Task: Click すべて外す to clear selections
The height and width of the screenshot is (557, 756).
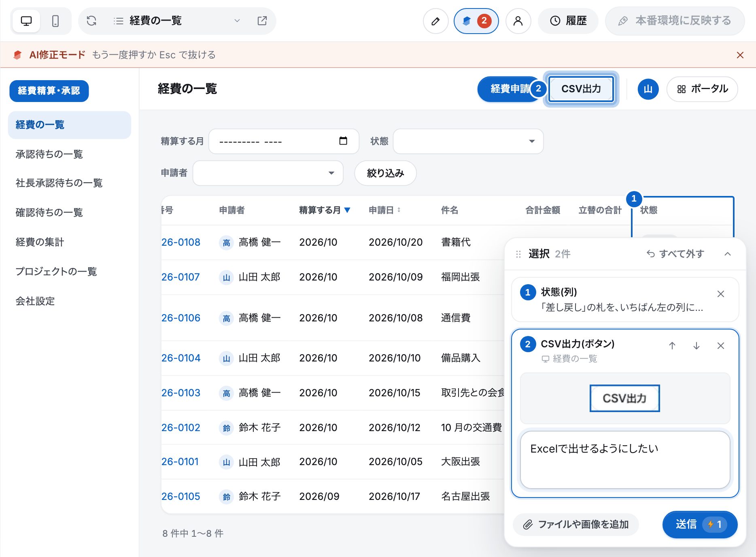Action: coord(675,254)
